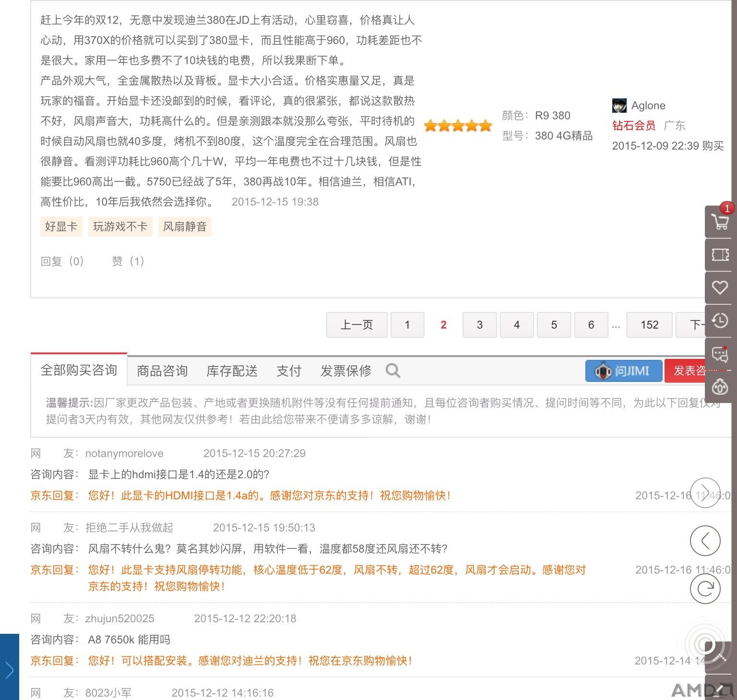Go to review page 6
This screenshot has width=737, height=700.
591,325
